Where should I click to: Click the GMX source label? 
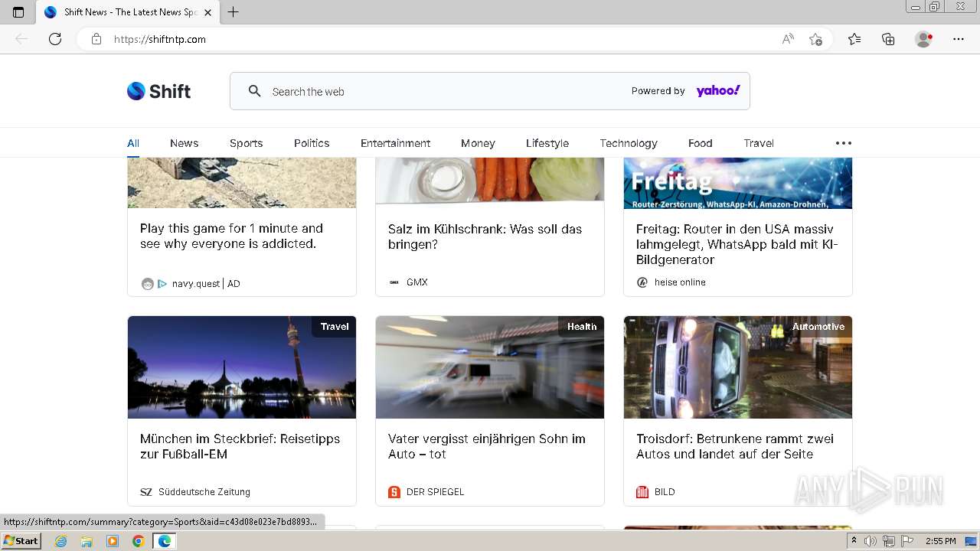click(x=416, y=282)
